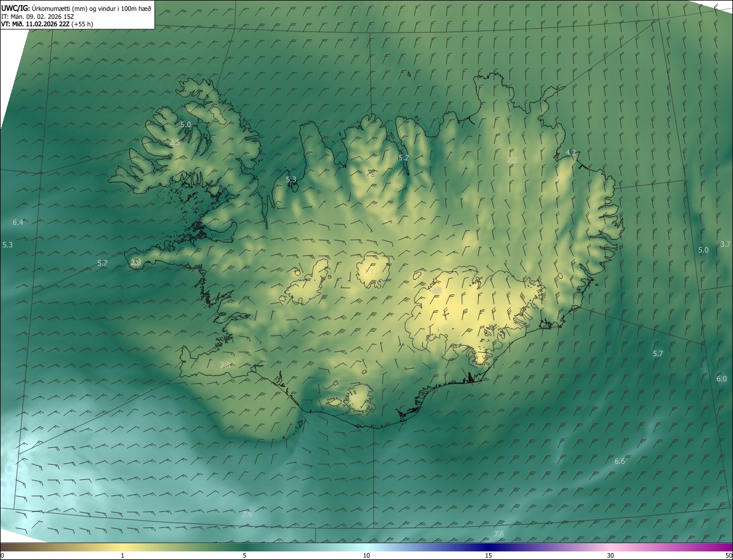Click the map title beginning "UWC/IG: Úrkomumætti (mm)"
The width and height of the screenshot is (733, 560).
click(x=77, y=8)
